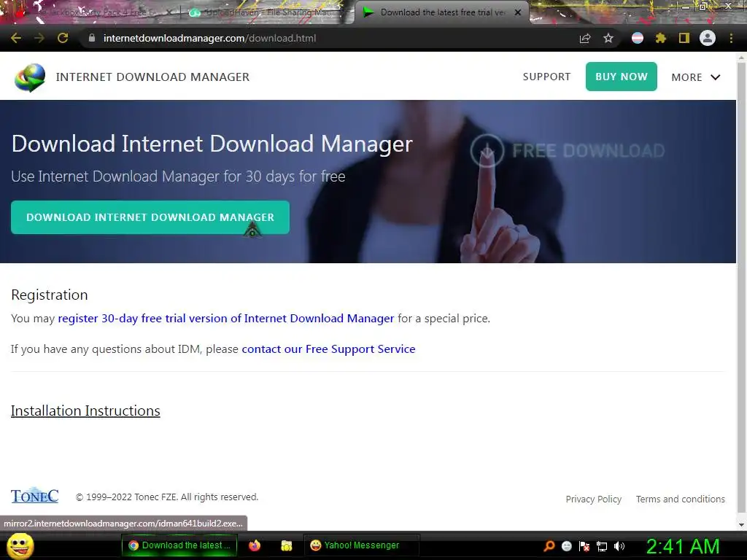Open the register 30-day free trial link
The image size is (747, 560).
point(226,318)
